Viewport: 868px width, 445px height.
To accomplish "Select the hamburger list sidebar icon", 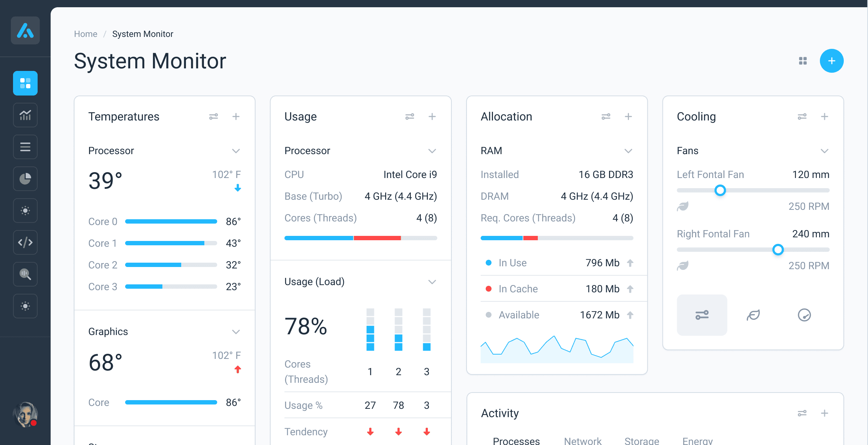I will pos(25,147).
